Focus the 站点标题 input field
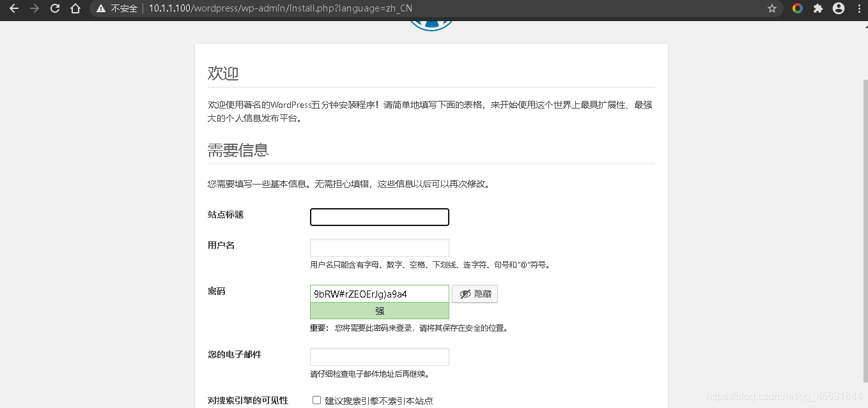The height and width of the screenshot is (408, 868). point(380,217)
